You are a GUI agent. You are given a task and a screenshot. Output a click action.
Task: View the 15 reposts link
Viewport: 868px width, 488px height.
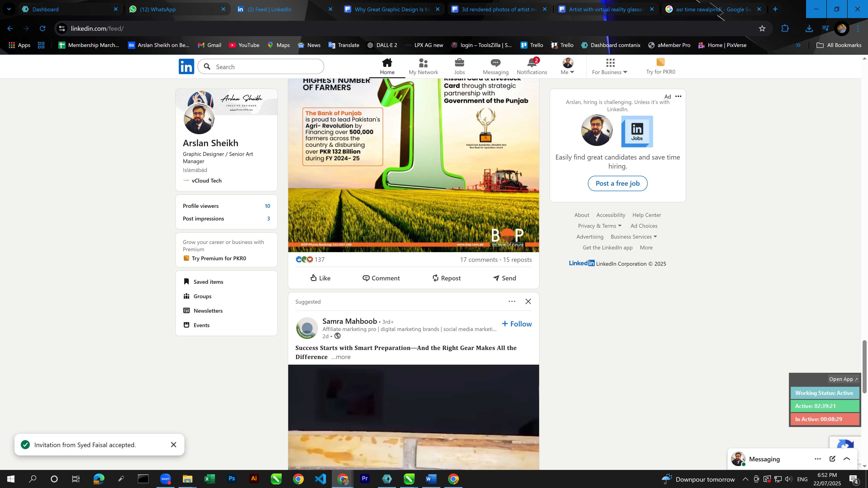pyautogui.click(x=517, y=260)
